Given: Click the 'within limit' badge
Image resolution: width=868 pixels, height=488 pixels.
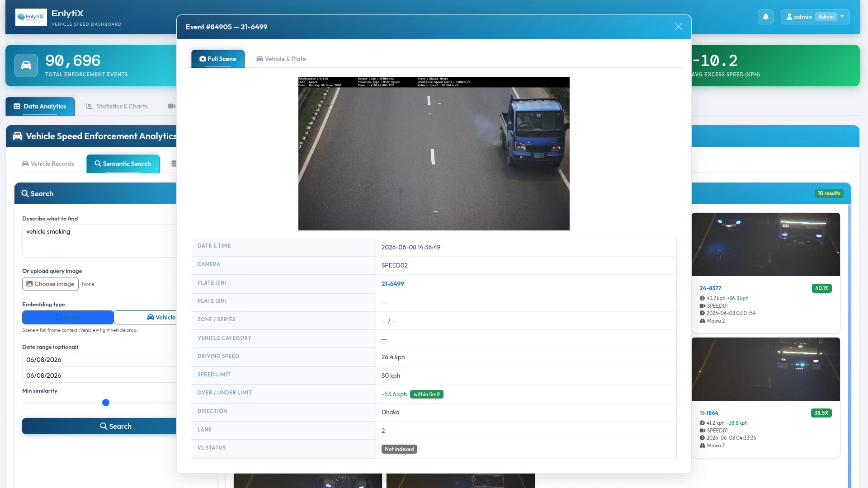Looking at the screenshot, I should point(427,394).
